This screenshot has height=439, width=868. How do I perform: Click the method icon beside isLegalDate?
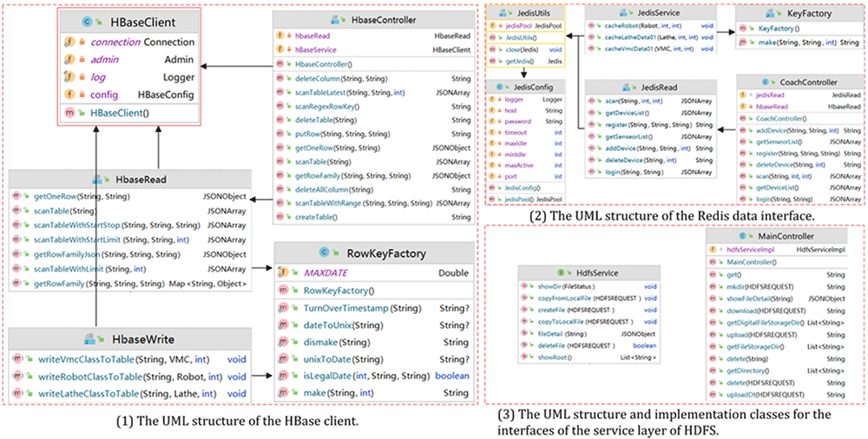click(x=284, y=376)
